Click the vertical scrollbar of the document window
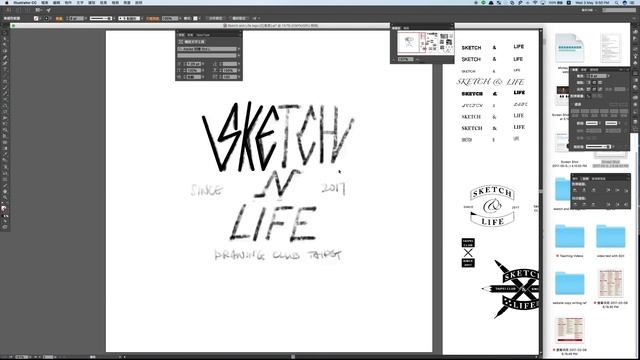640x360 pixels. (541, 192)
